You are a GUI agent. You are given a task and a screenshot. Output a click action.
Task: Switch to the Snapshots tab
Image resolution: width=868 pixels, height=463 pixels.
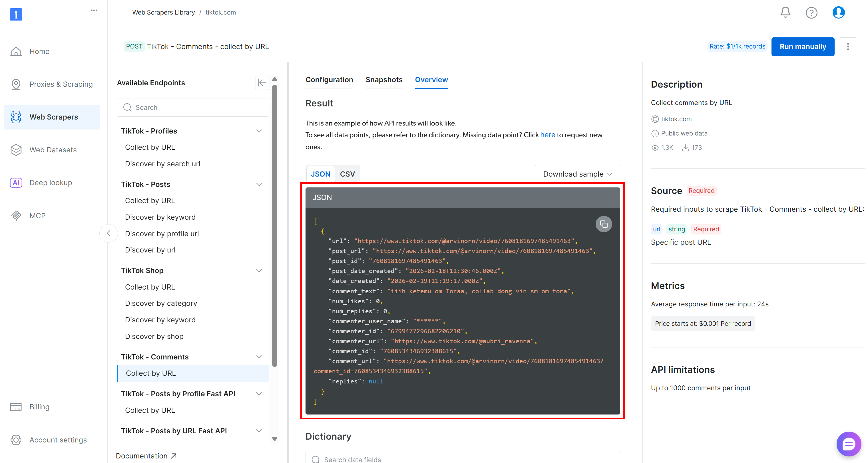384,80
